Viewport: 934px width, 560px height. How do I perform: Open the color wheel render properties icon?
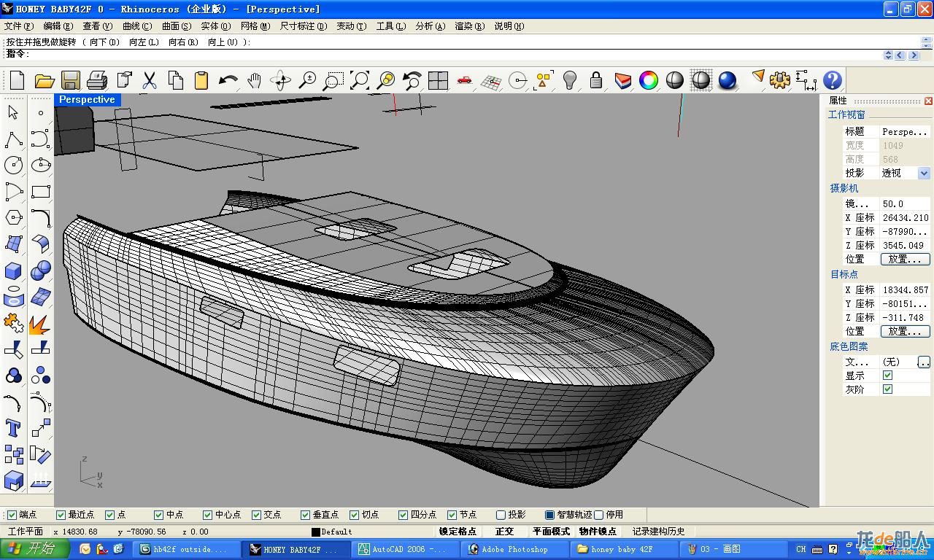point(649,80)
